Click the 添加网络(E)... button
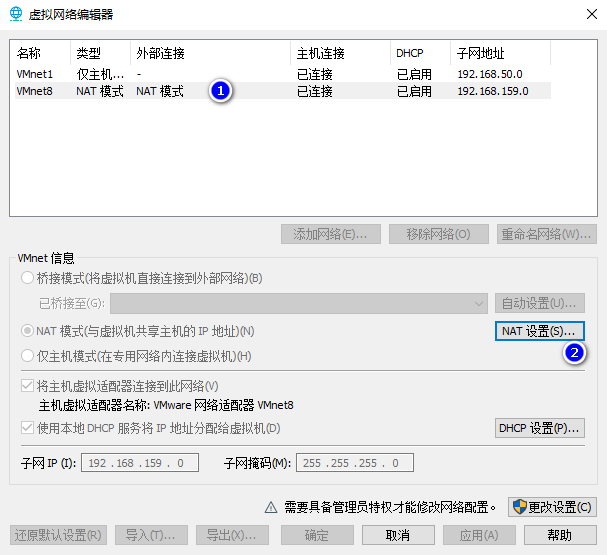Screen dimensions: 607x555 (x=331, y=234)
